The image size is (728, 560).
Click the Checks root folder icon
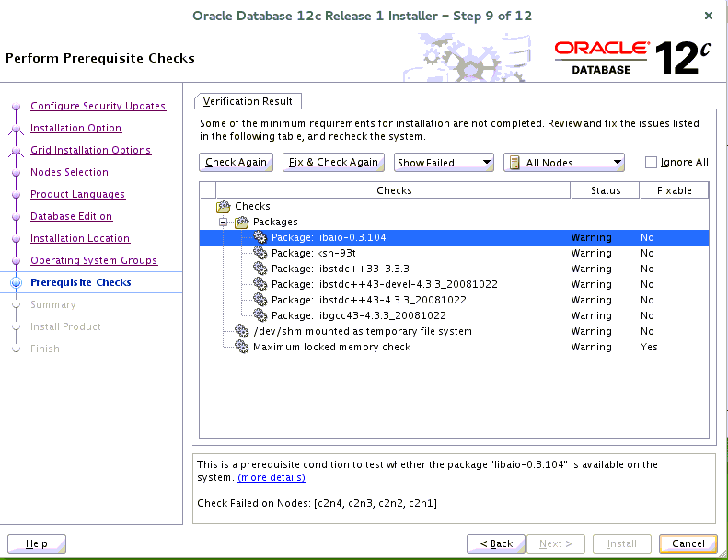tap(224, 206)
